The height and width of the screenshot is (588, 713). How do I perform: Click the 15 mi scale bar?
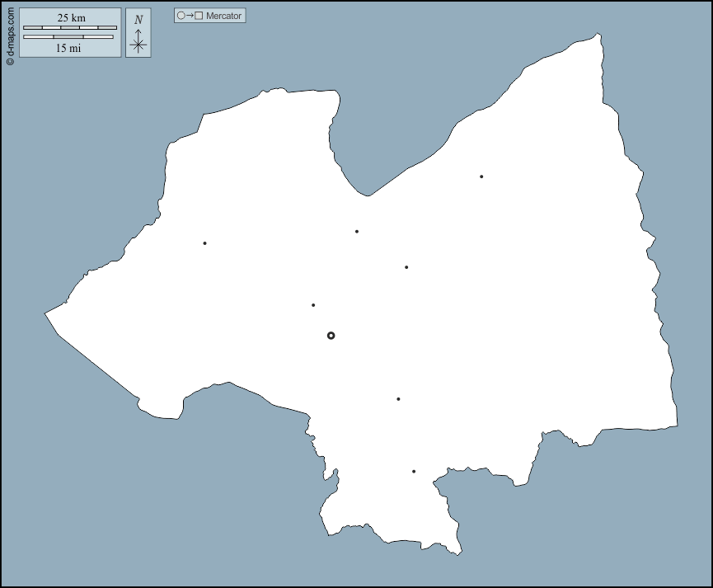68,37
